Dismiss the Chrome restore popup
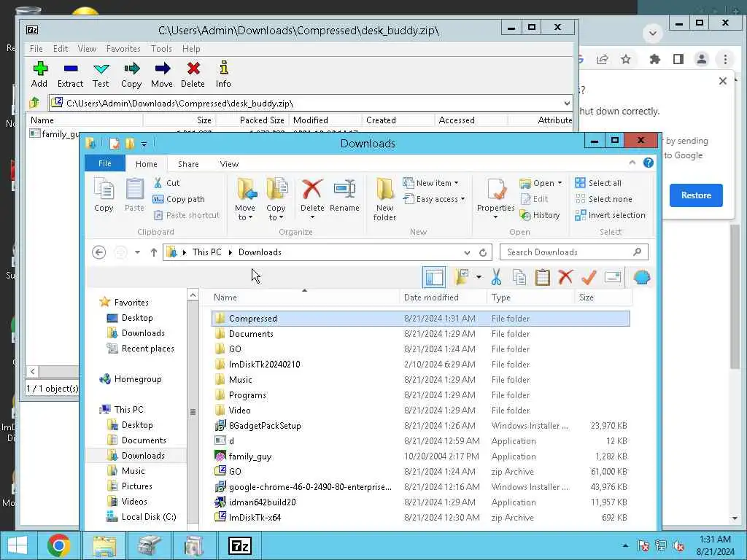Viewport: 747px width, 560px height. (x=723, y=81)
